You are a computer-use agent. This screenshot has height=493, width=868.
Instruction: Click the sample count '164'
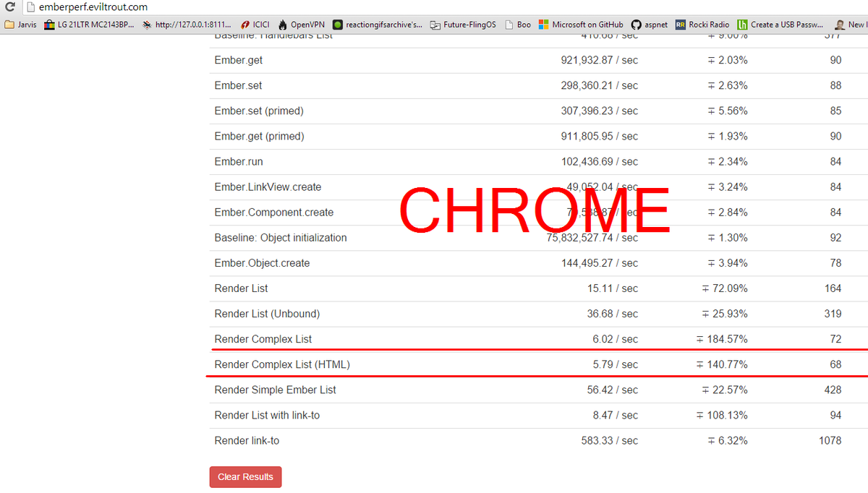tap(833, 288)
